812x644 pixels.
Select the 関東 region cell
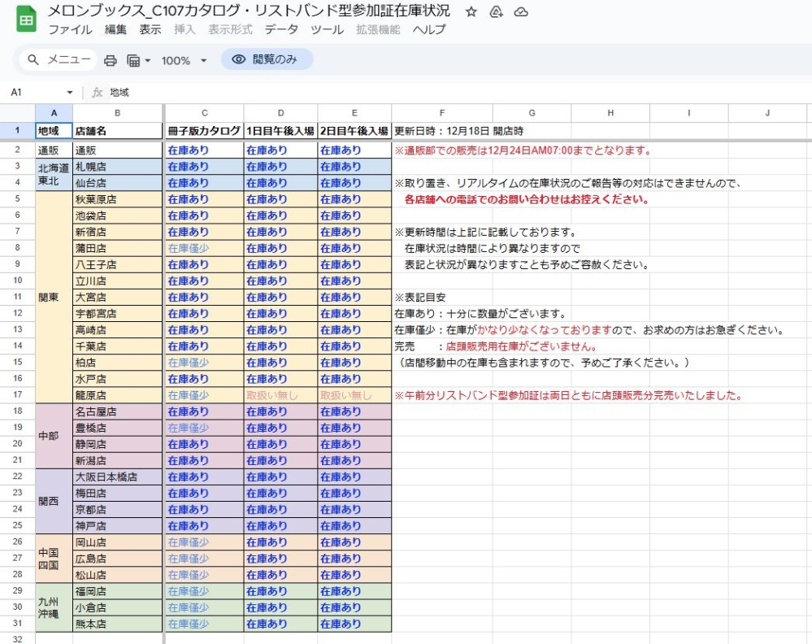(54, 297)
